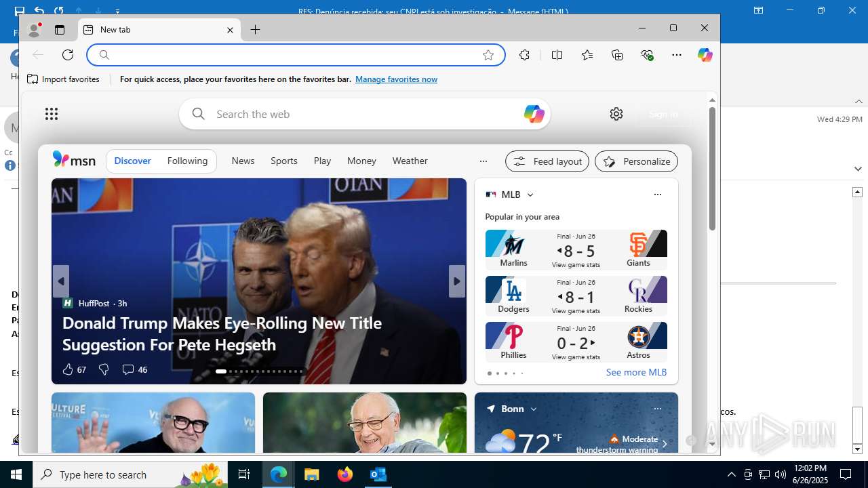Click Feed layout button

(547, 161)
